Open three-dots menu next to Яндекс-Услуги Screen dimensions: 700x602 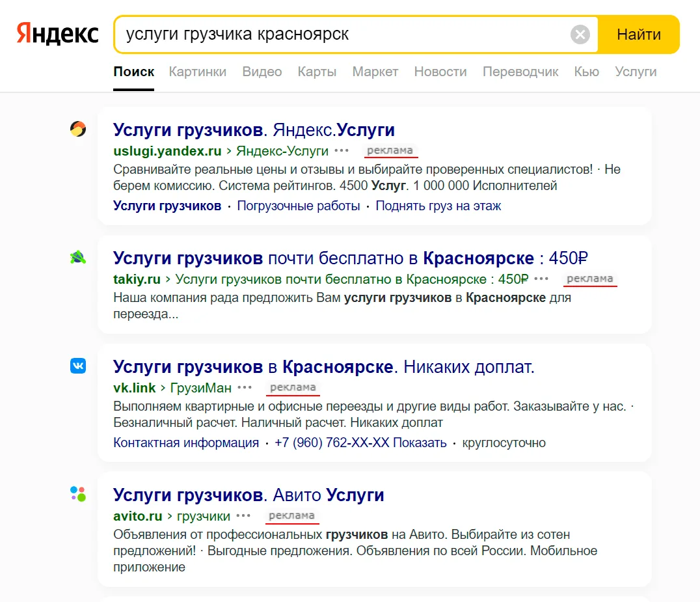coord(342,150)
